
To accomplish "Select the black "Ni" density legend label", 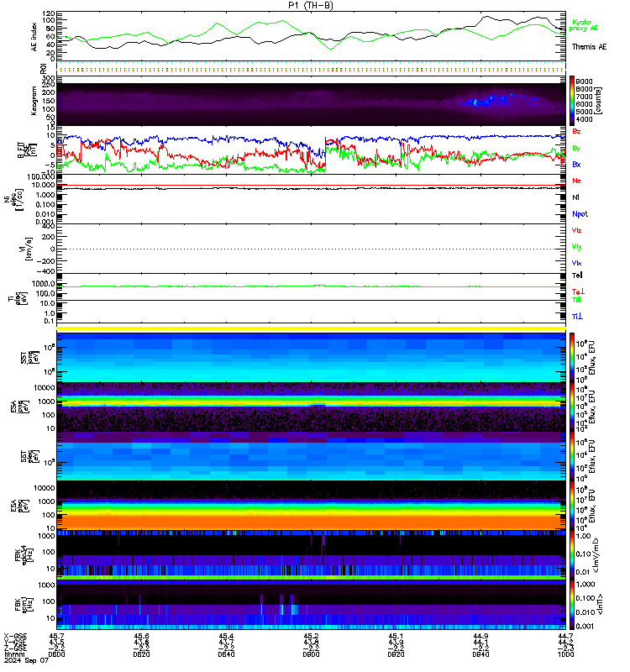I will [x=575, y=197].
